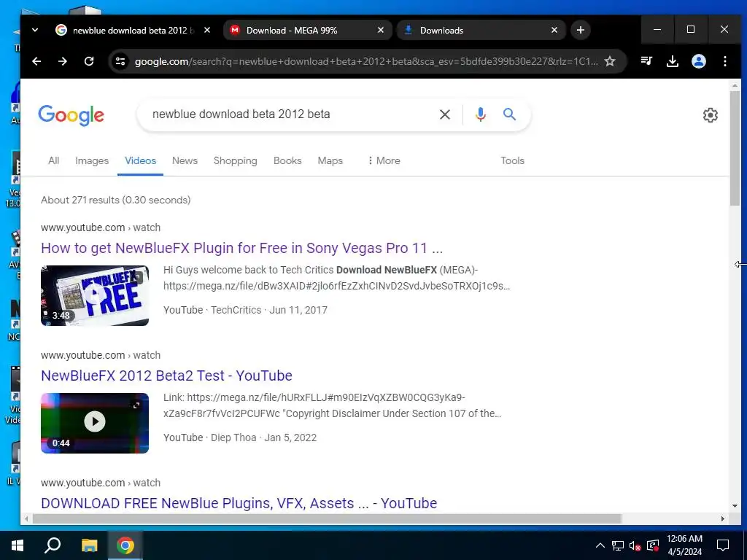Switch to News results
The height and width of the screenshot is (560, 747).
point(185,161)
